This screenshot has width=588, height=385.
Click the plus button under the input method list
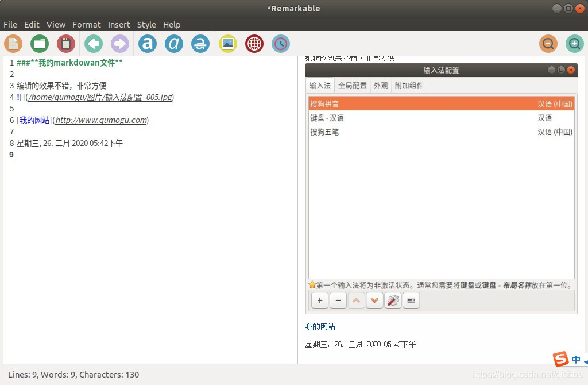[x=320, y=300]
